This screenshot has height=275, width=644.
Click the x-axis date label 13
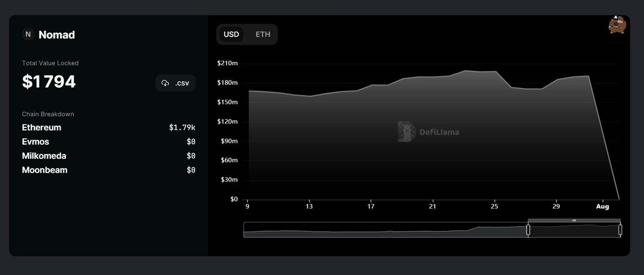pos(309,207)
